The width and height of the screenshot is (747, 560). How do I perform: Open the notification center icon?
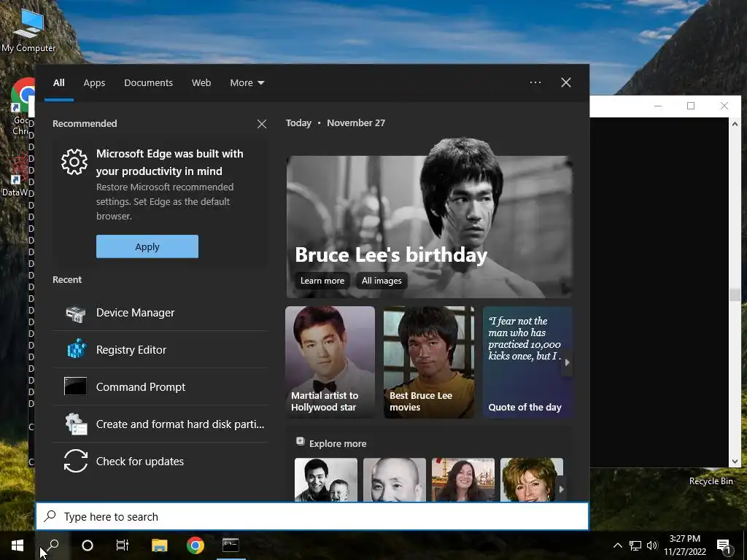pyautogui.click(x=724, y=546)
